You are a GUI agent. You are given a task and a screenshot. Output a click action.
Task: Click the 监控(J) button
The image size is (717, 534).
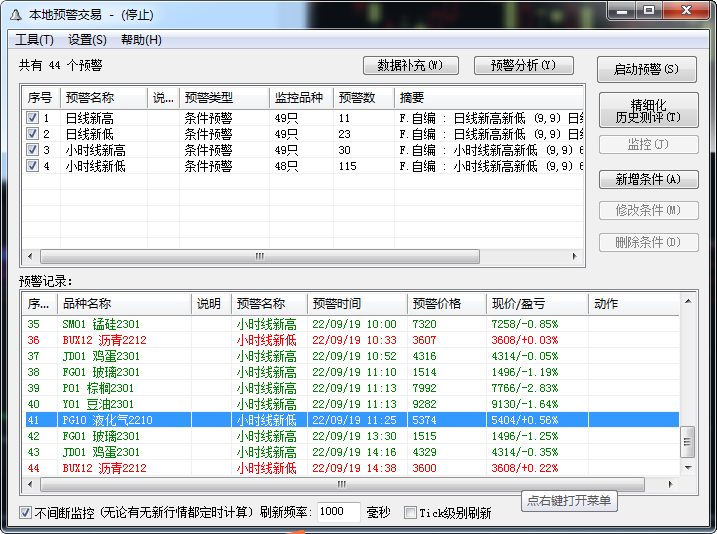648,144
